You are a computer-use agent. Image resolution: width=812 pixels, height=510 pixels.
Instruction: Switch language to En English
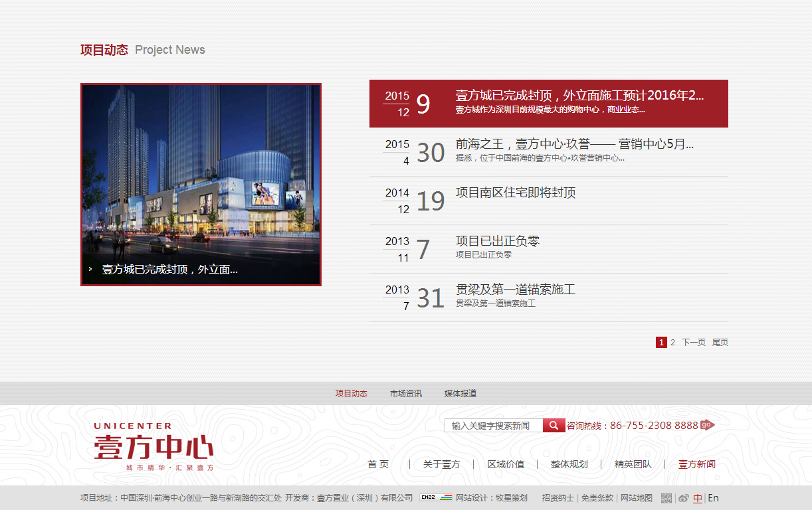[x=713, y=498]
